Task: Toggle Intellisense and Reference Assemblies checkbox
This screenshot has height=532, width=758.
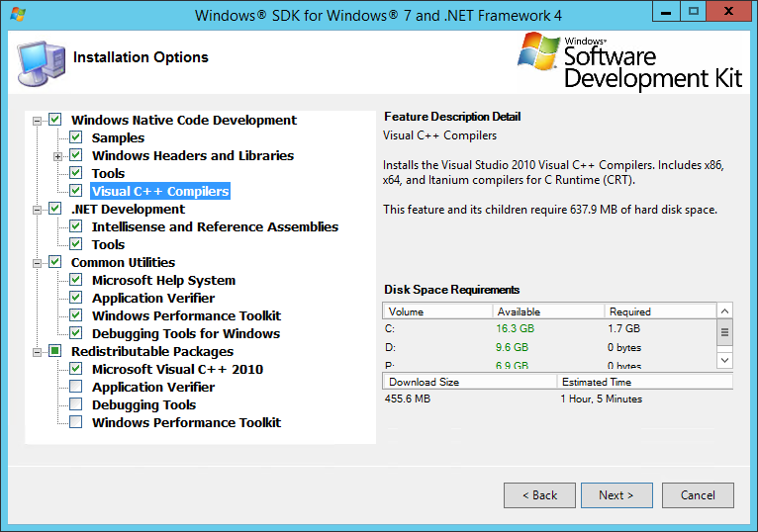Action: tap(76, 226)
